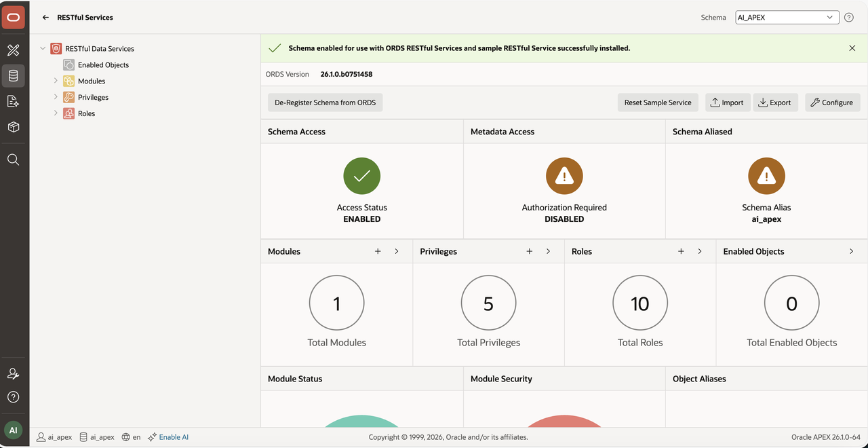The image size is (868, 448).
Task: Select Roles in the tree
Action: [x=86, y=113]
